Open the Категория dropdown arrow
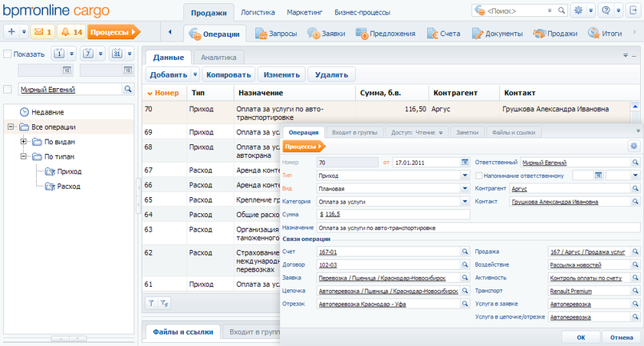This screenshot has height=346, width=644. coord(465,201)
